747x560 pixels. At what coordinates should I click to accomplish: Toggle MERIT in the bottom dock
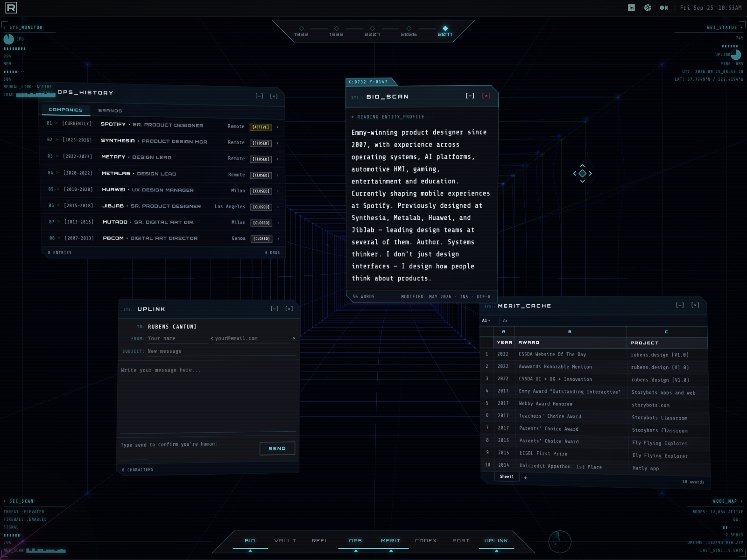coord(390,540)
